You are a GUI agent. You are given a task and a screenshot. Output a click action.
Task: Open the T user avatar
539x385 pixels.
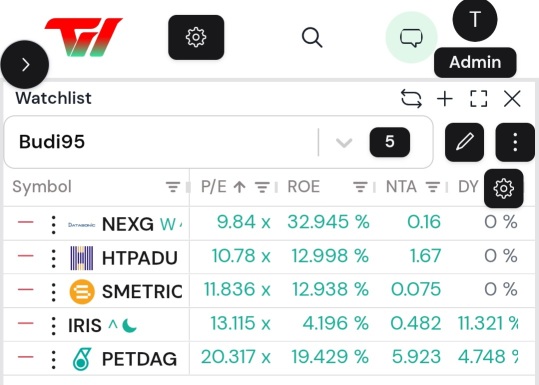(475, 19)
